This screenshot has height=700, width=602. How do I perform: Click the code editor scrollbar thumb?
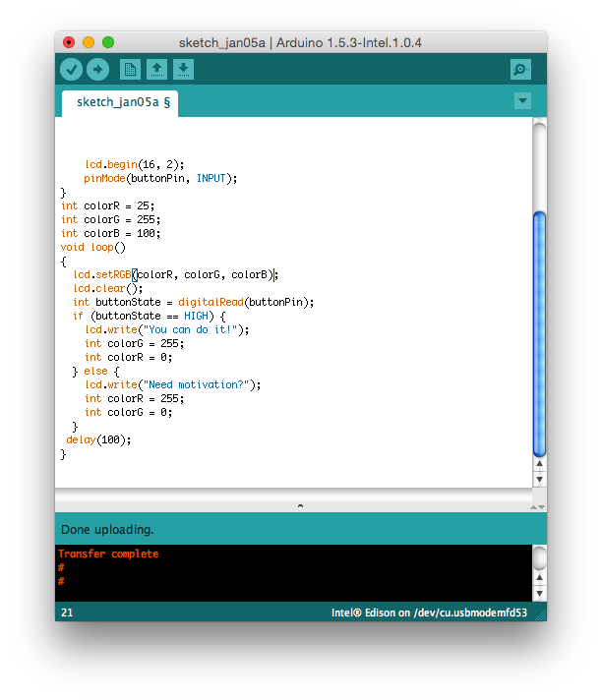pyautogui.click(x=539, y=334)
